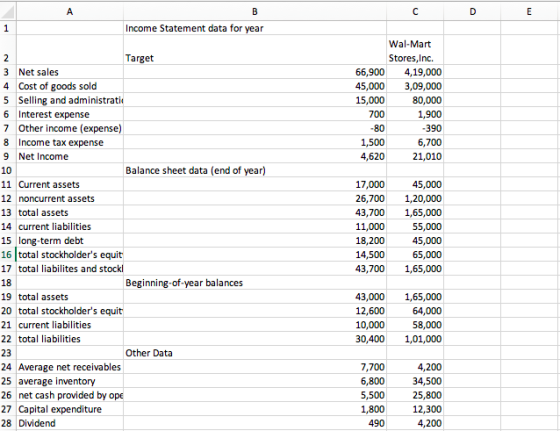Click Wal-Mart average inventory 34,500

click(415, 381)
